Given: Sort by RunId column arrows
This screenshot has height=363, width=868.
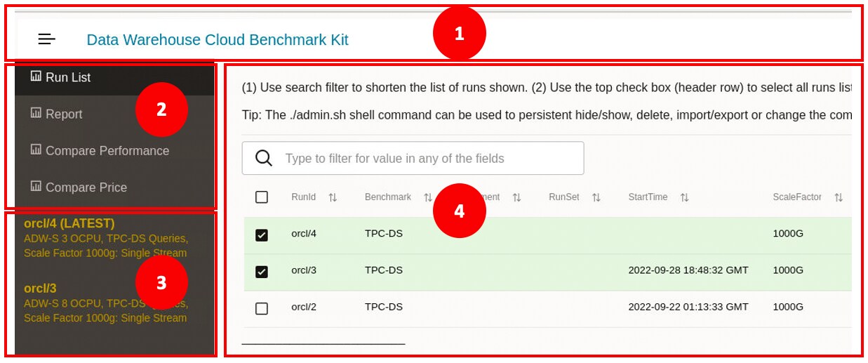Looking at the screenshot, I should [x=333, y=197].
